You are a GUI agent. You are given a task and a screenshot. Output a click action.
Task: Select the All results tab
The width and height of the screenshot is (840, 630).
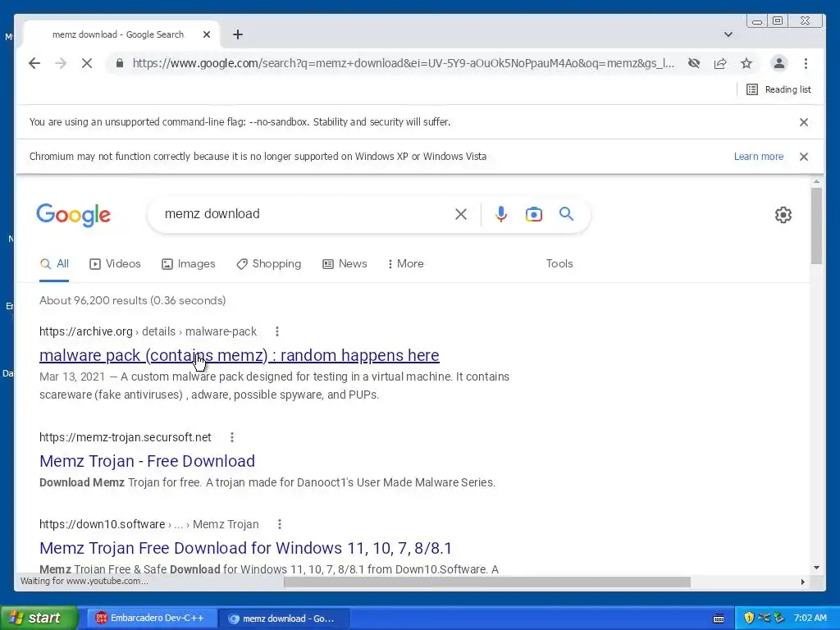pyautogui.click(x=54, y=263)
